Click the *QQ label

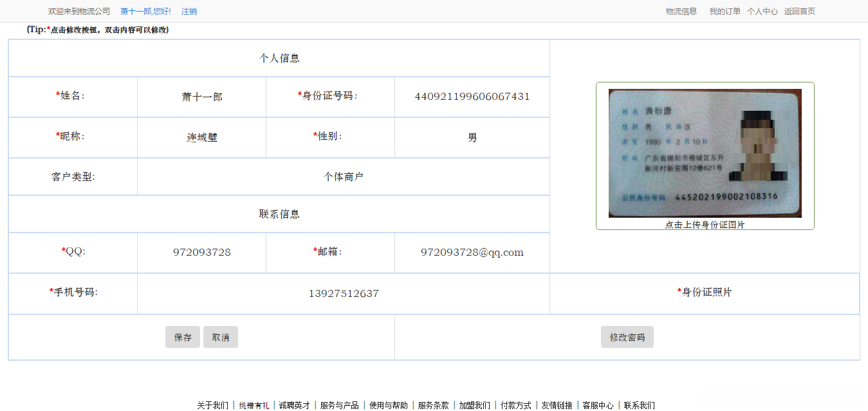click(x=73, y=251)
